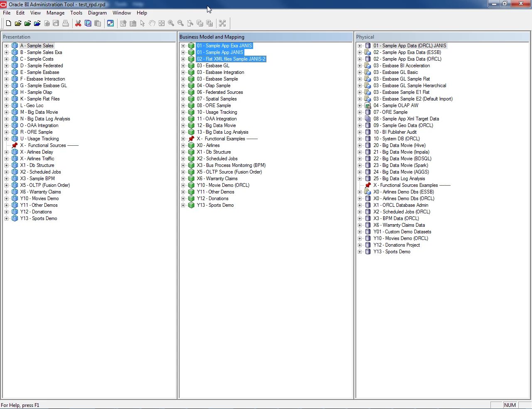Select 09 - Sample Geo Data (ORCL)

pos(403,125)
